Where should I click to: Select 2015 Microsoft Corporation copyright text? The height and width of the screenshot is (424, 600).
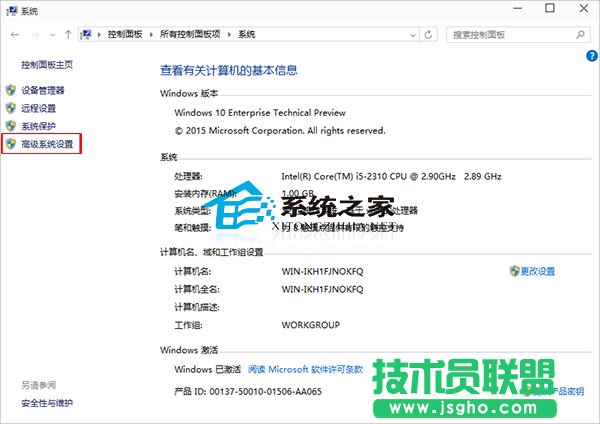280,130
